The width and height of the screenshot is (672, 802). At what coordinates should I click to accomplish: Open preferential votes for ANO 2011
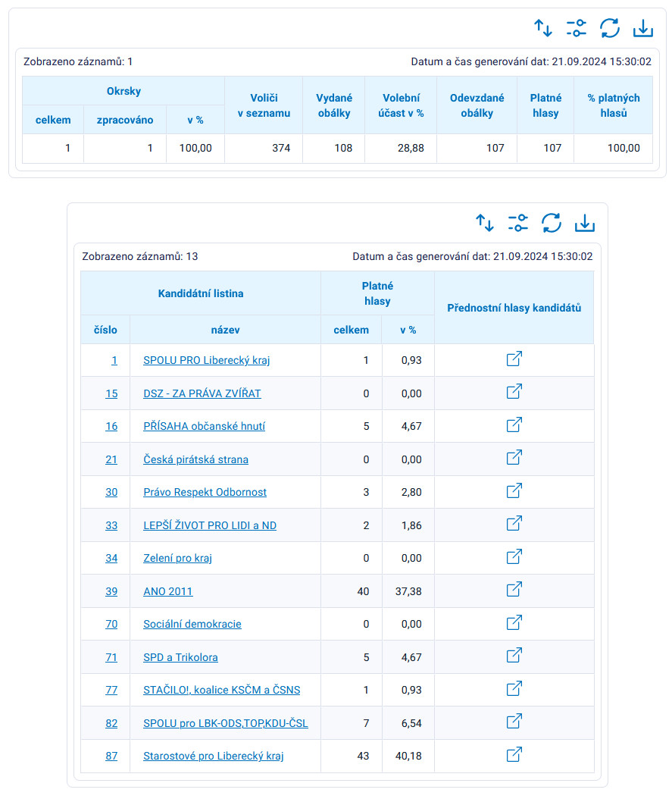click(x=514, y=589)
